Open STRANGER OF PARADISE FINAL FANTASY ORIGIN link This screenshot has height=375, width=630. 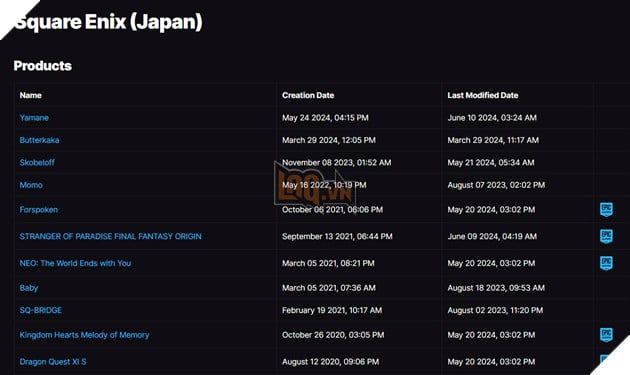point(110,236)
